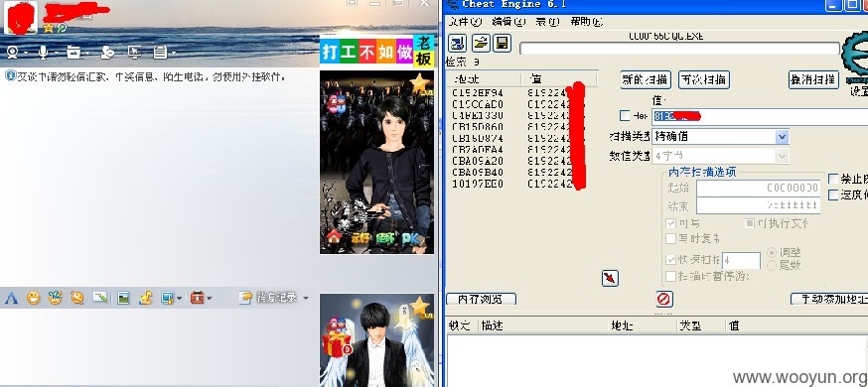Open the QQ apps list icon
This screenshot has height=387, width=868.
point(160,52)
